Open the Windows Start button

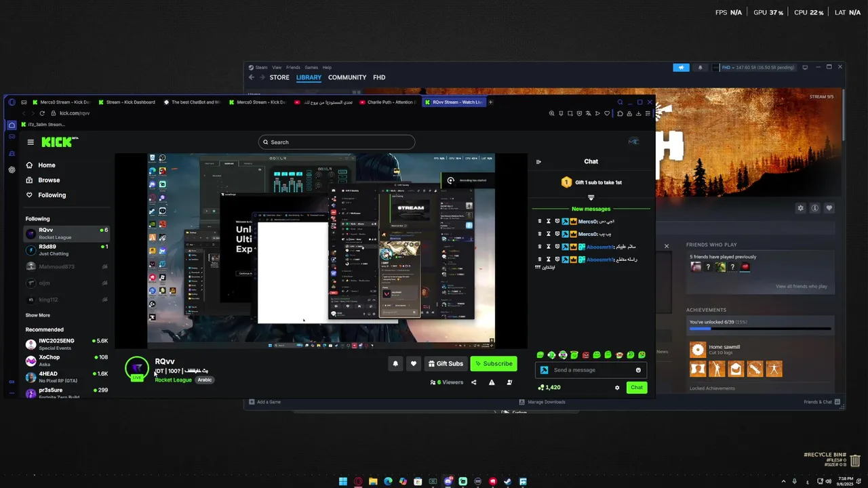point(343,482)
